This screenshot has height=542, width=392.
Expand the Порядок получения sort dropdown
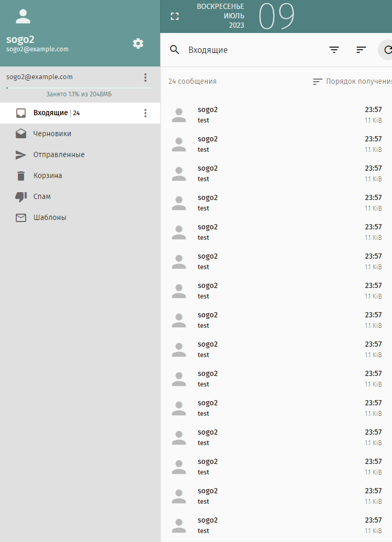click(352, 81)
